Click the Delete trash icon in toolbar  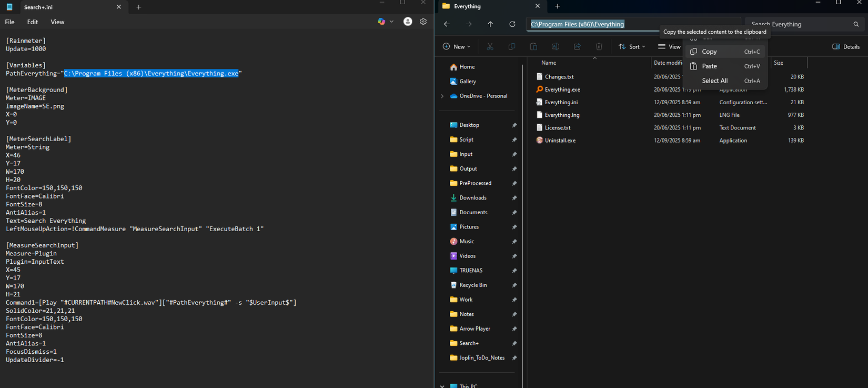[x=599, y=47]
